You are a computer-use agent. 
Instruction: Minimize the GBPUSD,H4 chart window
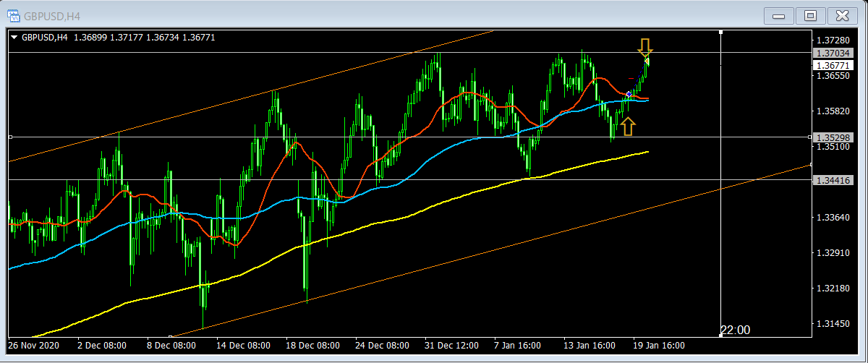click(779, 15)
